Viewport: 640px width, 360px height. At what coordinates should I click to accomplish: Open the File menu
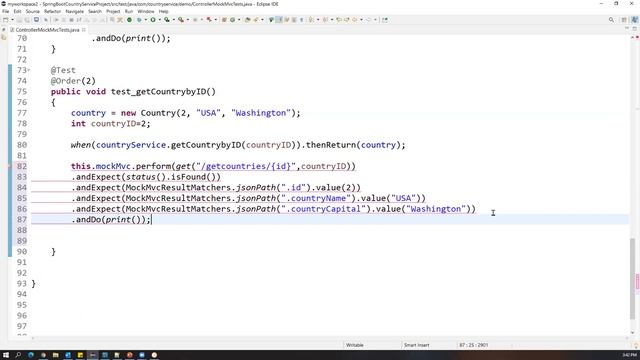click(x=5, y=11)
